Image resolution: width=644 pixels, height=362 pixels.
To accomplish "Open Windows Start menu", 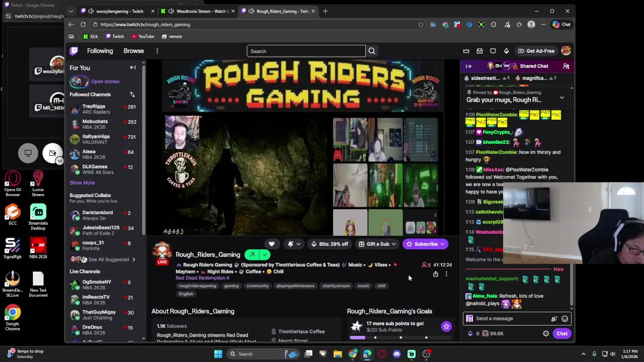I will 218,354.
